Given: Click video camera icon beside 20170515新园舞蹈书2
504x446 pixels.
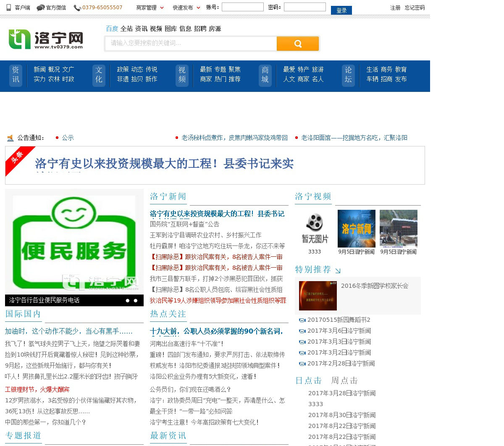Looking at the screenshot, I should pyautogui.click(x=302, y=320).
